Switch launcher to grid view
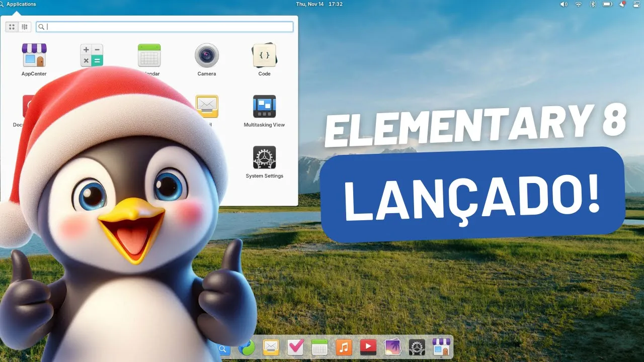The width and height of the screenshot is (644, 362). (x=12, y=27)
